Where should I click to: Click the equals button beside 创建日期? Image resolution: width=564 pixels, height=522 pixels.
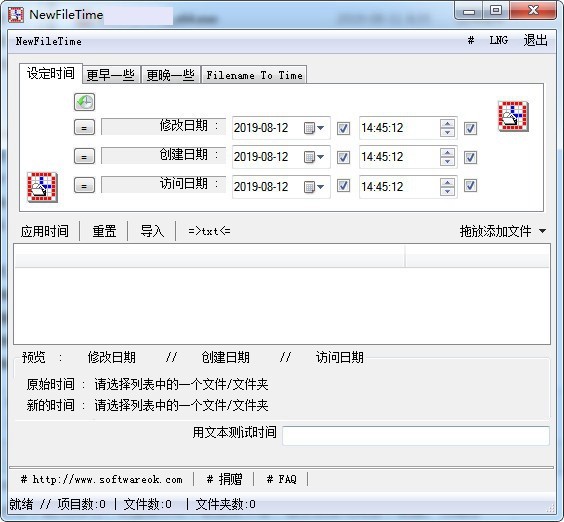point(85,156)
